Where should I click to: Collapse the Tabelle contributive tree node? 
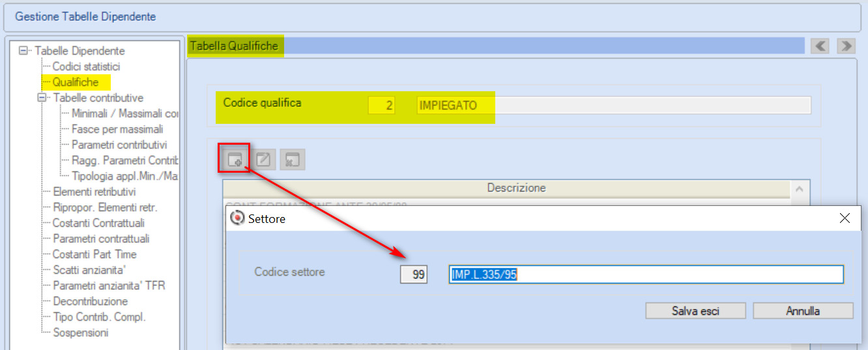[42, 98]
